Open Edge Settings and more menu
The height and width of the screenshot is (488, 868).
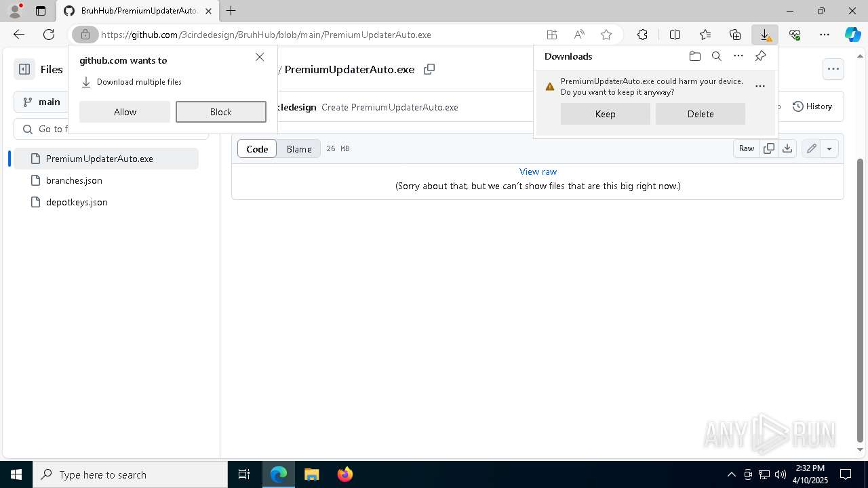pyautogui.click(x=825, y=35)
